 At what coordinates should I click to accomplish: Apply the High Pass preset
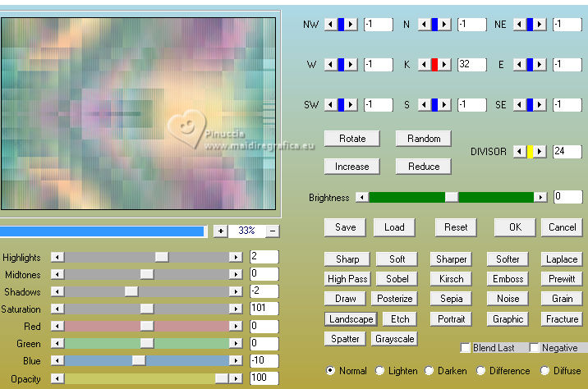pos(347,279)
